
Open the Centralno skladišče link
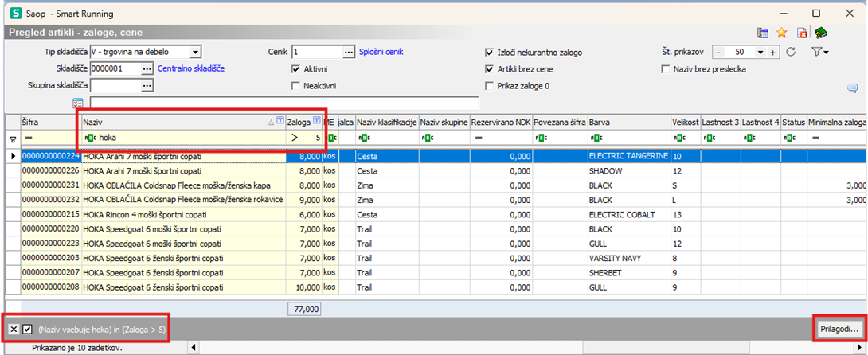pos(192,68)
